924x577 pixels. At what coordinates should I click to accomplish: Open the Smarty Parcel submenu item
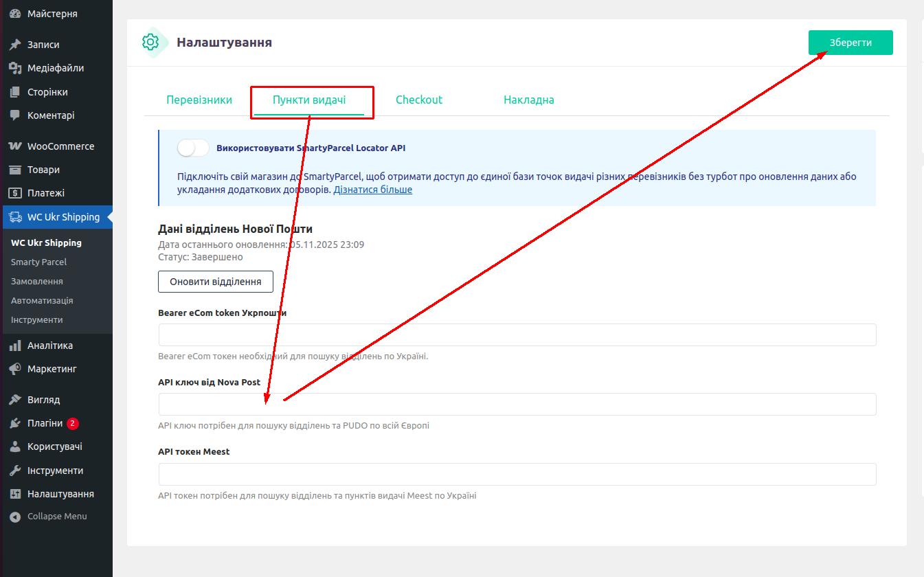tap(38, 262)
